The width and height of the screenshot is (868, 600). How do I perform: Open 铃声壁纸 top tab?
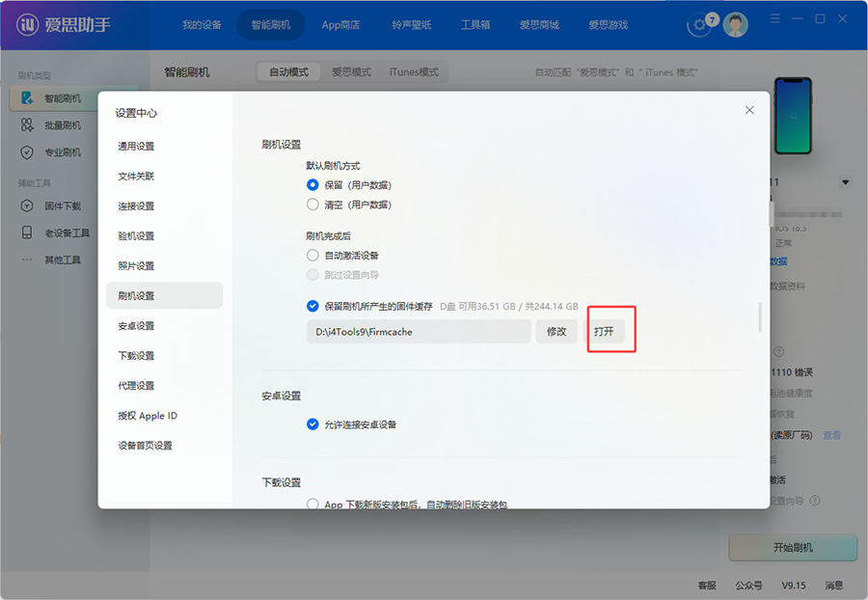(x=411, y=25)
